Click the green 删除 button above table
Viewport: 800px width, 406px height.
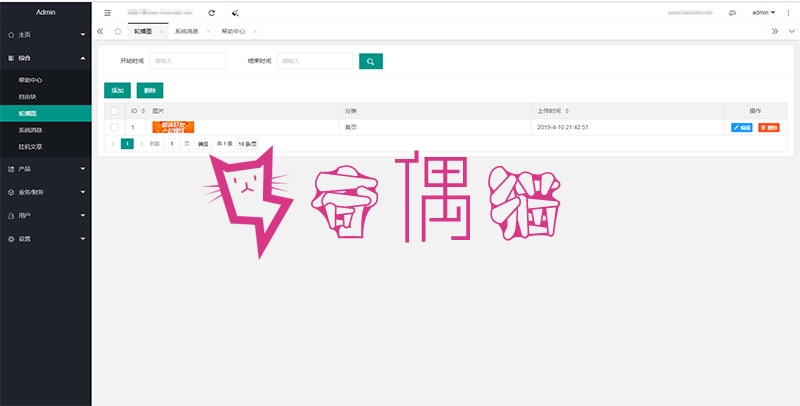(150, 90)
